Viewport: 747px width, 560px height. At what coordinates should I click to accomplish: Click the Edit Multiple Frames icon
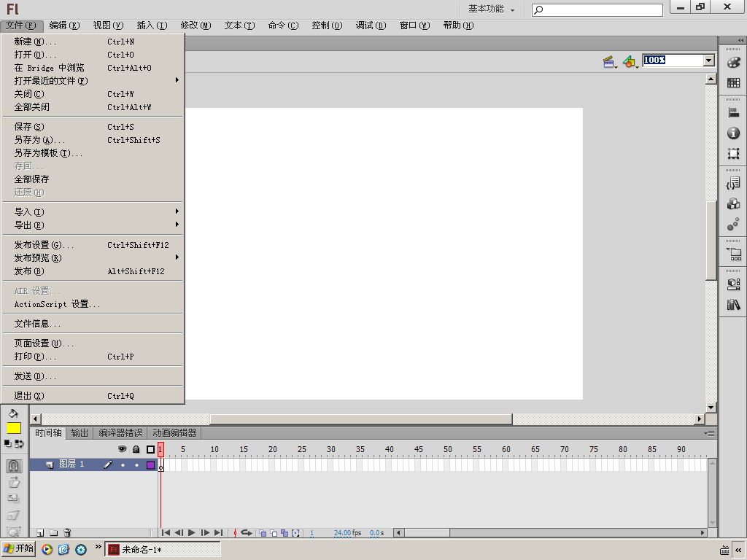[285, 533]
